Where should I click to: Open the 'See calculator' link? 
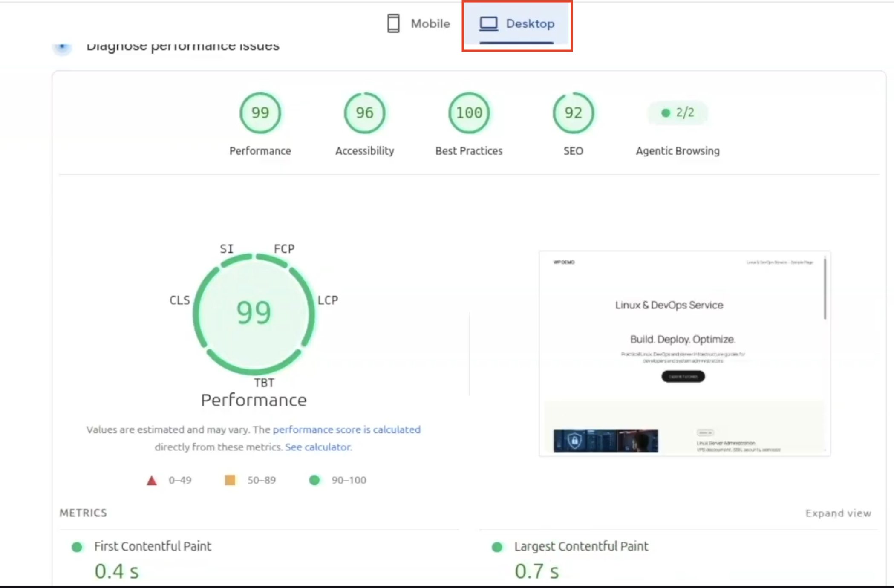point(318,447)
